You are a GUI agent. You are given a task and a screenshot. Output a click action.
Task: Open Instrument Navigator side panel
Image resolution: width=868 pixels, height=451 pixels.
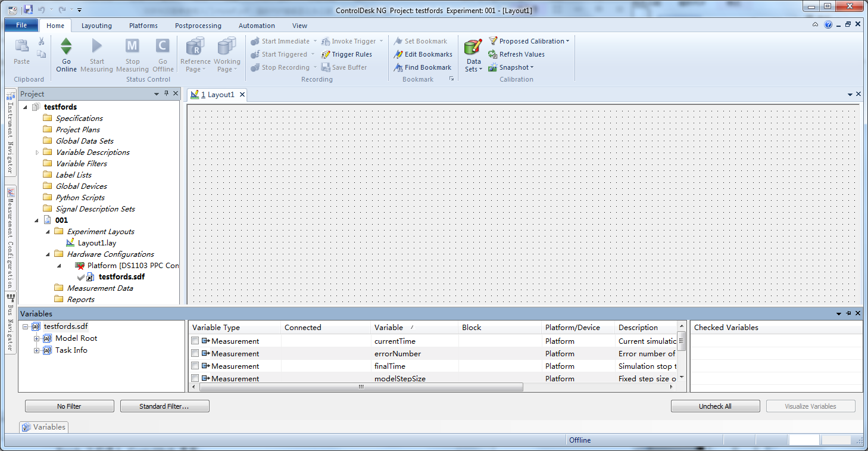coord(10,132)
